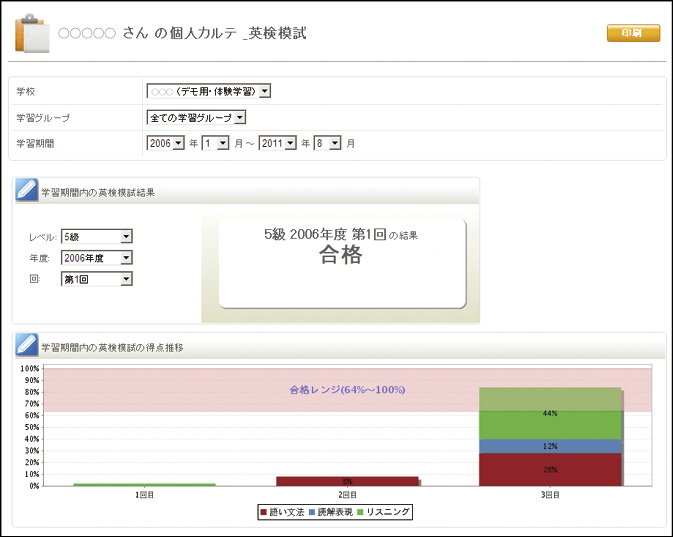Screen dimensions: 673x537
Task: Open the 年度 2006年度 dropdown
Action: [97, 258]
